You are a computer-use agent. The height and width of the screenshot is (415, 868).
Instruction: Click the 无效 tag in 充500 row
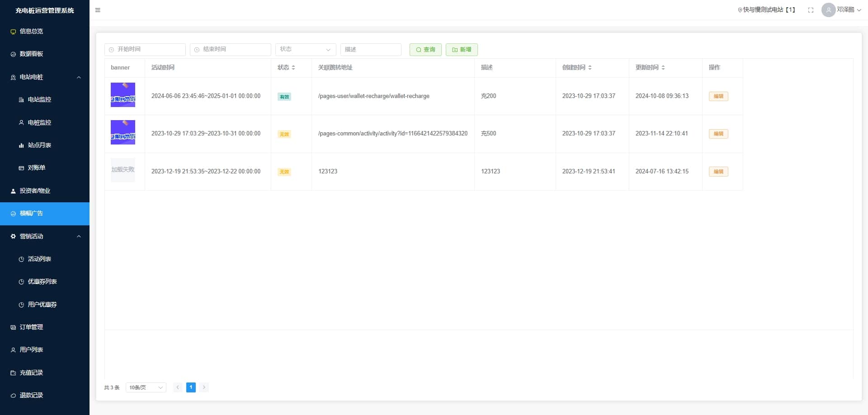tap(284, 134)
